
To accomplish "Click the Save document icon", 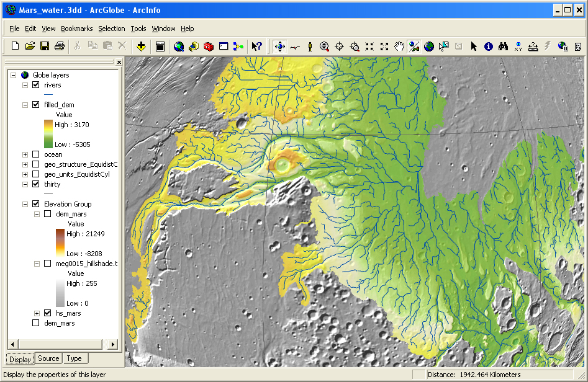I will pyautogui.click(x=45, y=46).
